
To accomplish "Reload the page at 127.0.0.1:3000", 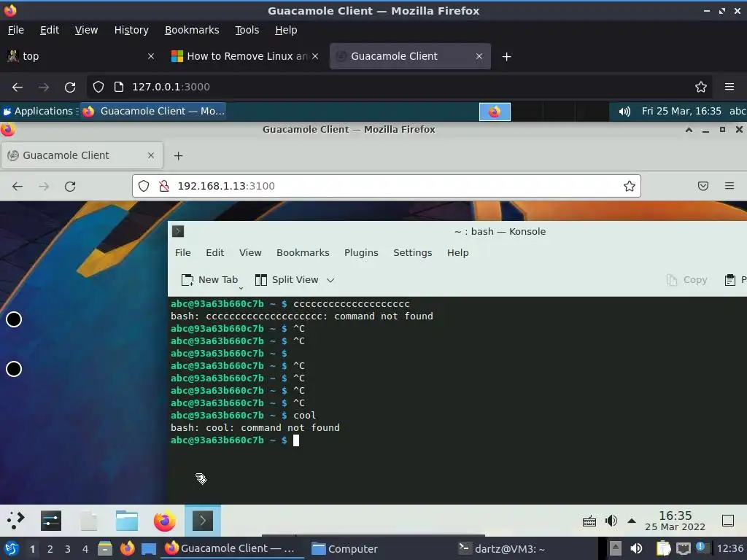I will tap(70, 87).
